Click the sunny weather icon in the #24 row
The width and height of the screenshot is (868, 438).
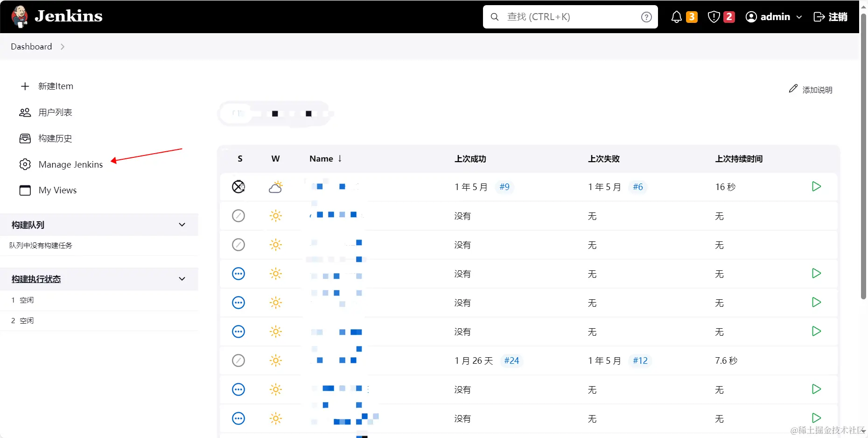click(x=276, y=360)
